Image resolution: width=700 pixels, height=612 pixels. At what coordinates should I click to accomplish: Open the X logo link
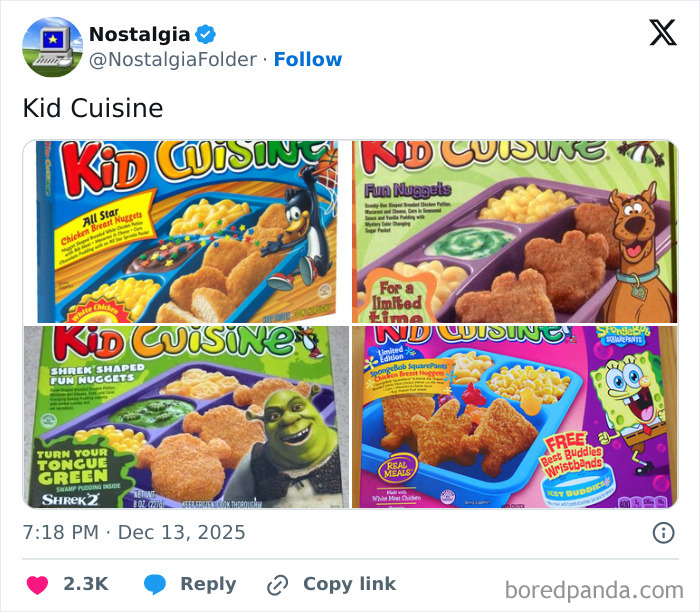[662, 34]
